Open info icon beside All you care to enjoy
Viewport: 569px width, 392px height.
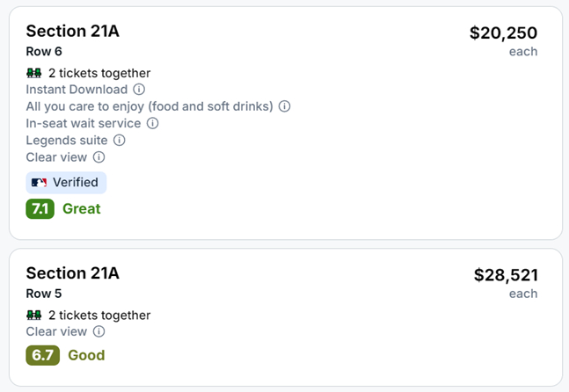coord(285,106)
